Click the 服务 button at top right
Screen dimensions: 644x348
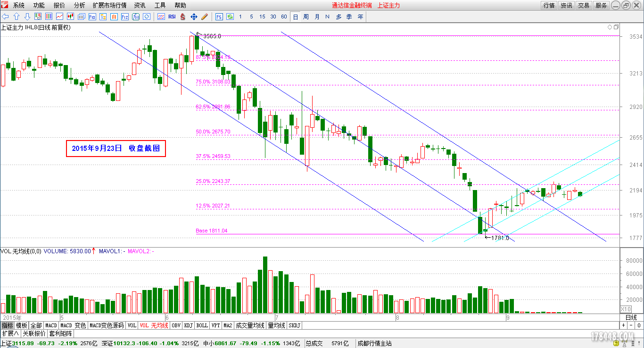[601, 5]
